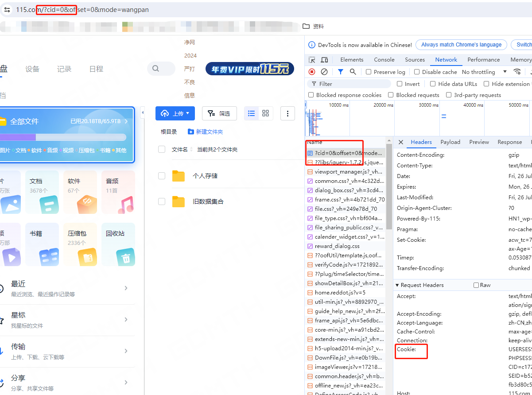Toggle the network filter funnel icon
This screenshot has height=395, width=532.
pyautogui.click(x=340, y=72)
